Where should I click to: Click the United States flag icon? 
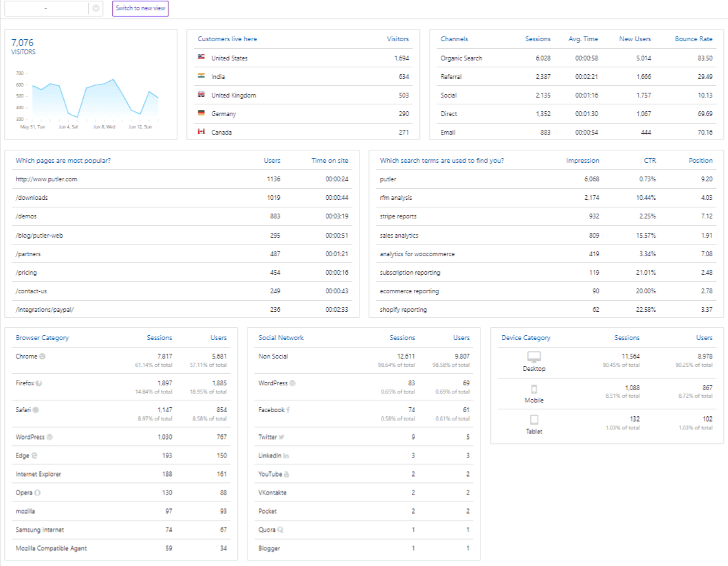(201, 57)
